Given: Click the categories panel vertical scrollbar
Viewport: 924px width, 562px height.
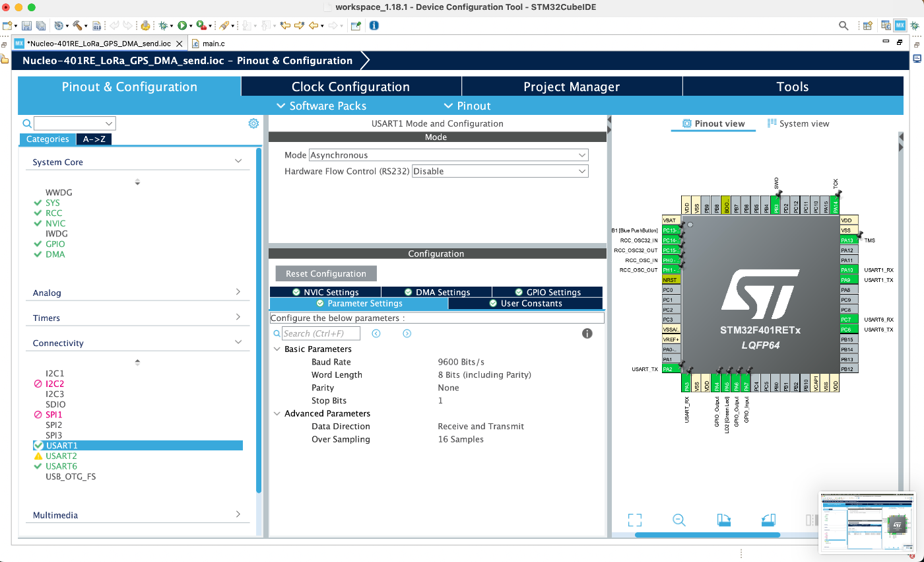Looking at the screenshot, I should [x=259, y=320].
